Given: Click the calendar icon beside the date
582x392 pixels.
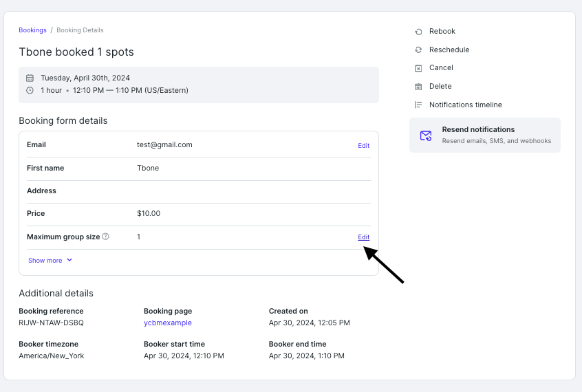Looking at the screenshot, I should coord(30,78).
